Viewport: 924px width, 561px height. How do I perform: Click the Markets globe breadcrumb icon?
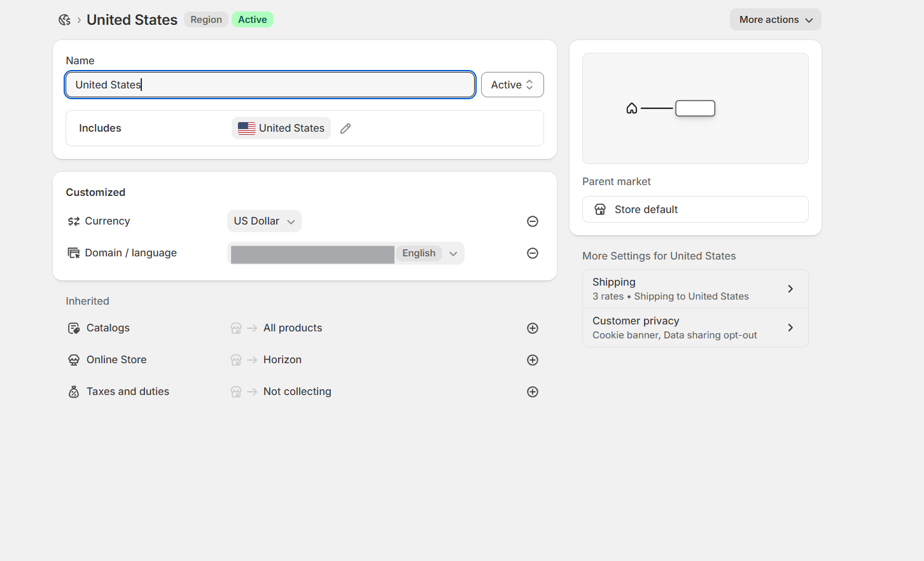click(x=64, y=20)
